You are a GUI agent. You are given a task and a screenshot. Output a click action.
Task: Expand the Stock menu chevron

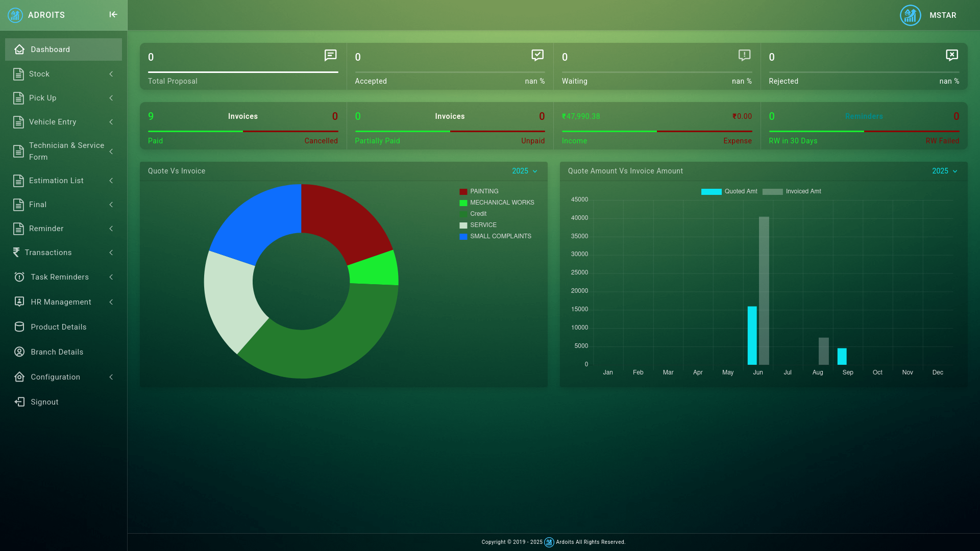pyautogui.click(x=111, y=74)
